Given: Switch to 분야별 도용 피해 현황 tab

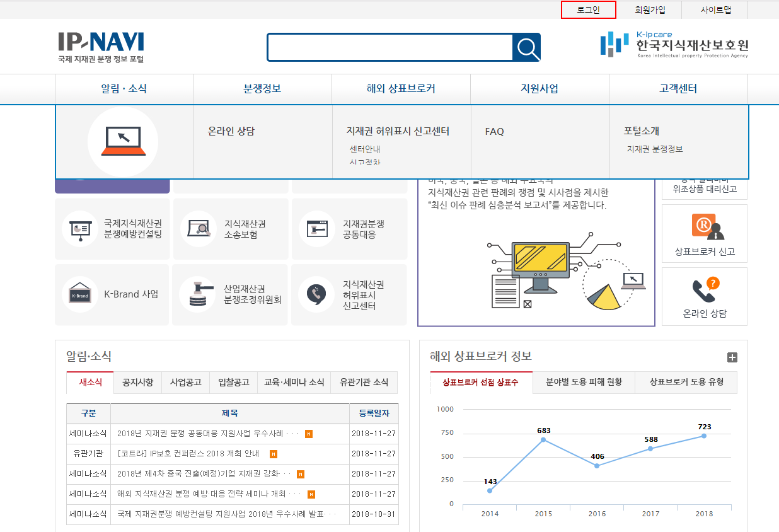Looking at the screenshot, I should click(584, 382).
